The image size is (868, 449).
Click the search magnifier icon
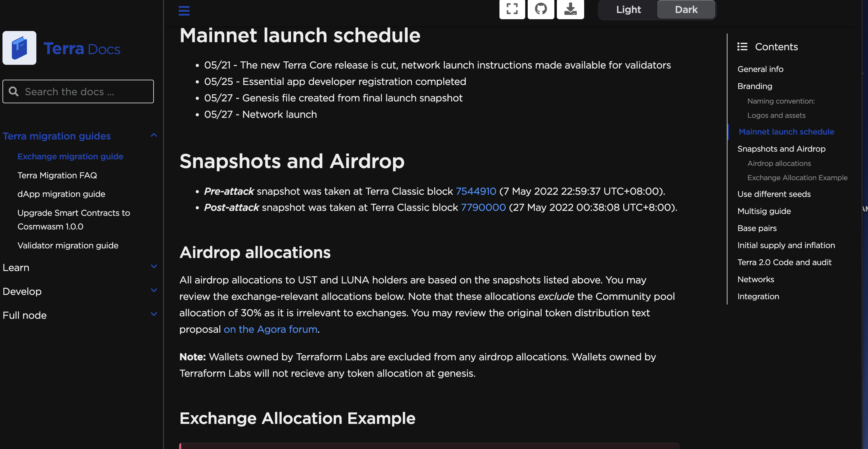(13, 91)
